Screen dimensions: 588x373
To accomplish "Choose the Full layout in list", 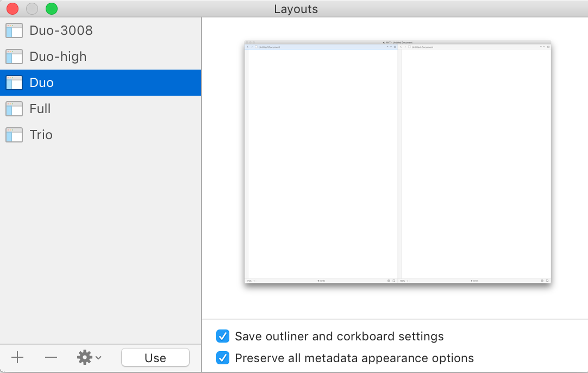I will tap(101, 109).
